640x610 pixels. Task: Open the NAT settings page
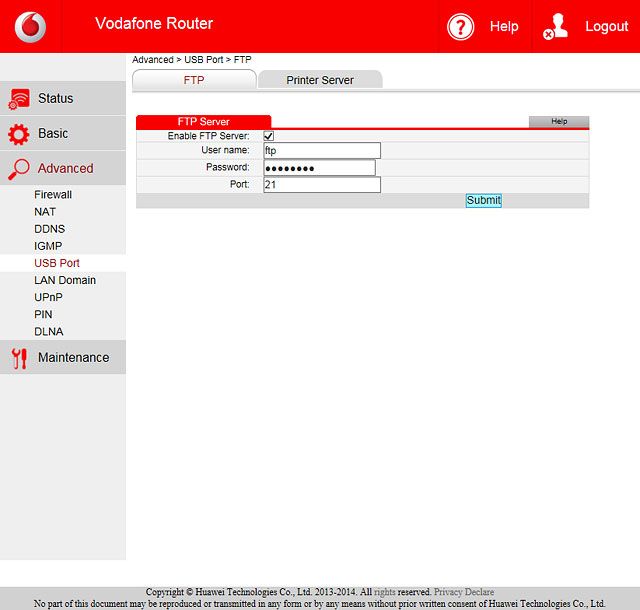[x=45, y=212]
